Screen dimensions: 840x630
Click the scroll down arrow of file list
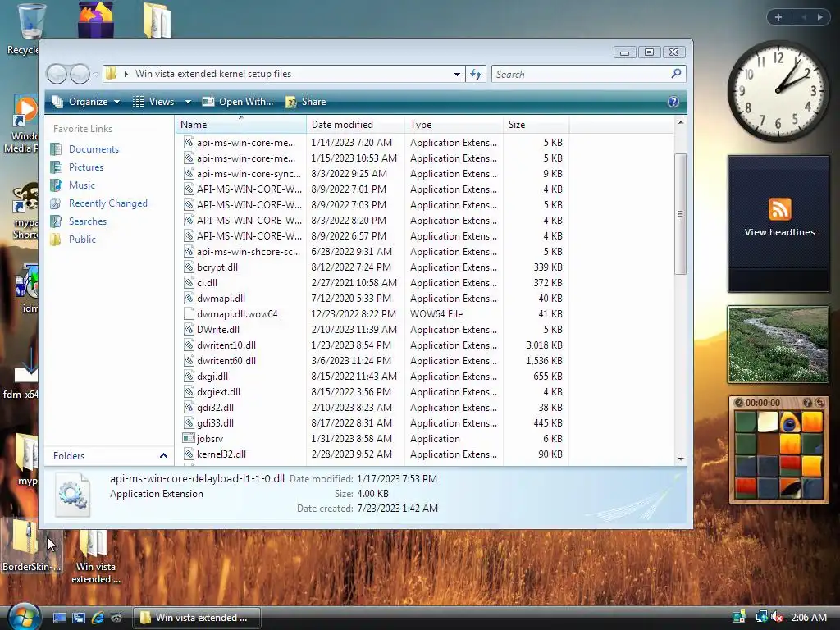click(x=680, y=459)
